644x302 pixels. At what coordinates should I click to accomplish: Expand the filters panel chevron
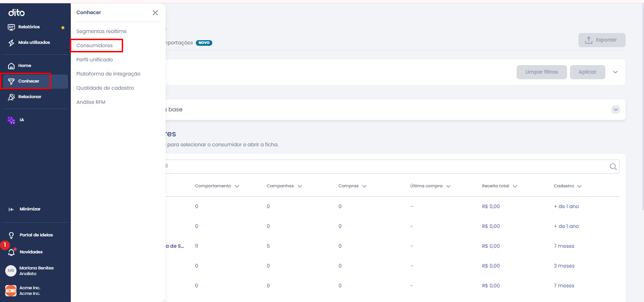(x=615, y=72)
